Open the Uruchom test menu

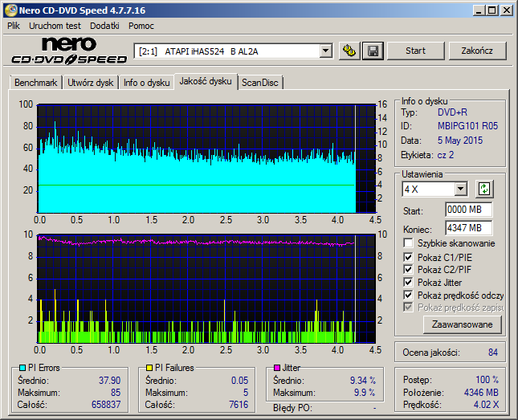[x=55, y=26]
